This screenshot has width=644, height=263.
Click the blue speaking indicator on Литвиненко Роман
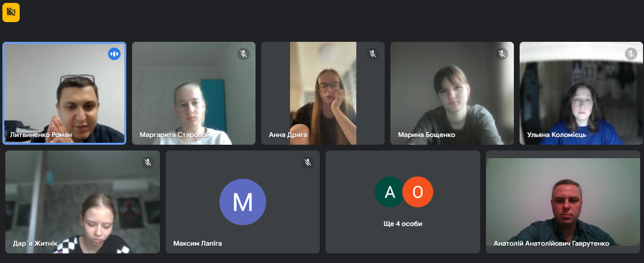pos(114,54)
